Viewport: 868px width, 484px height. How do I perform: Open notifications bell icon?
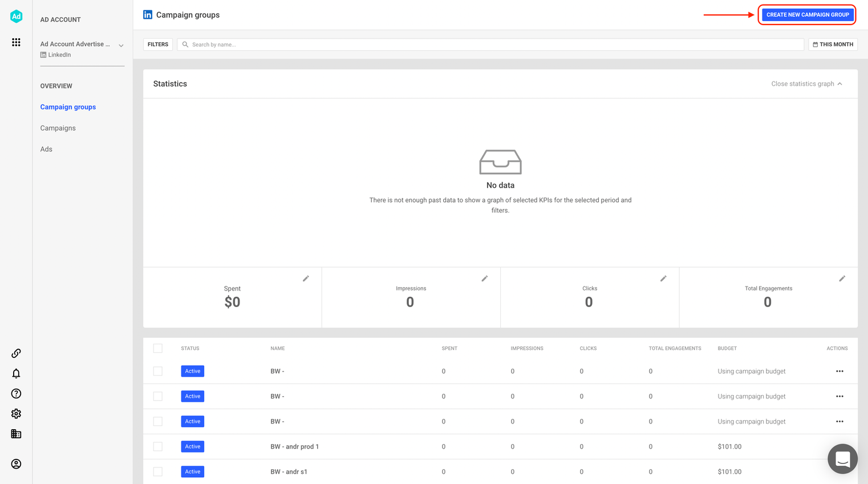[16, 373]
